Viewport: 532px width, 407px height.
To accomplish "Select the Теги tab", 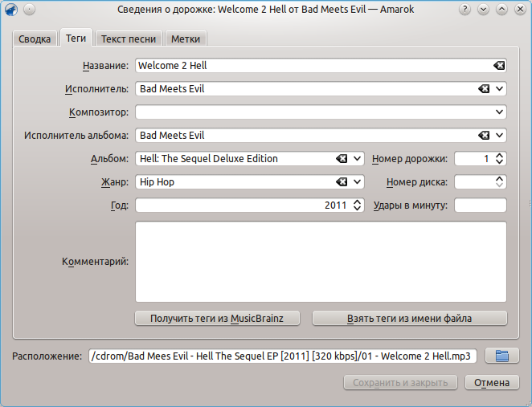I will pos(76,38).
